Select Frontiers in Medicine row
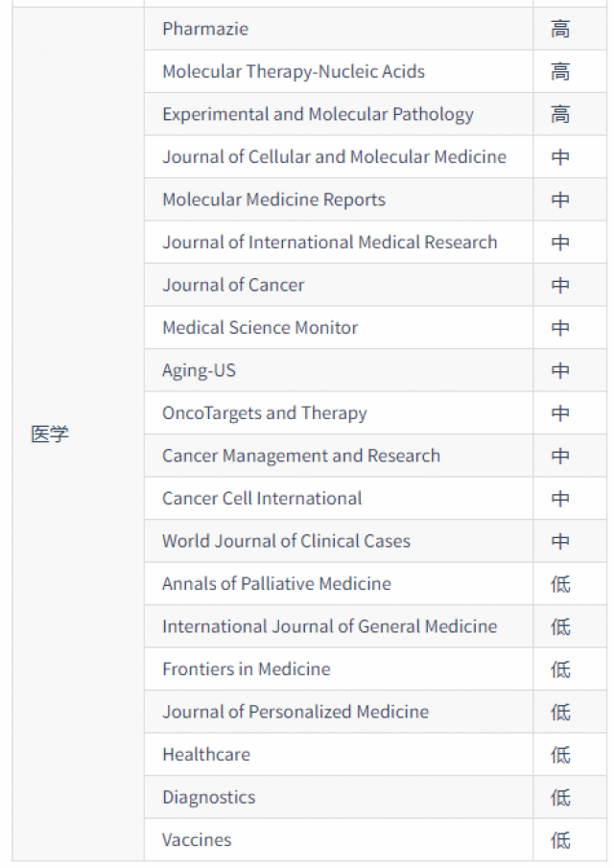The height and width of the screenshot is (868, 614). 246,669
